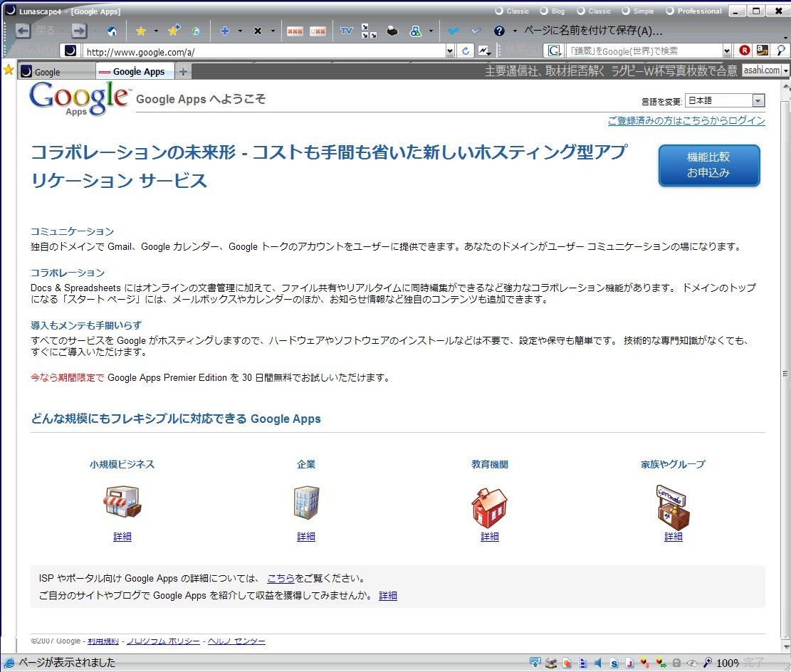This screenshot has height=672, width=791.
Task: Click the film strip icon in status bar
Action: 582,663
